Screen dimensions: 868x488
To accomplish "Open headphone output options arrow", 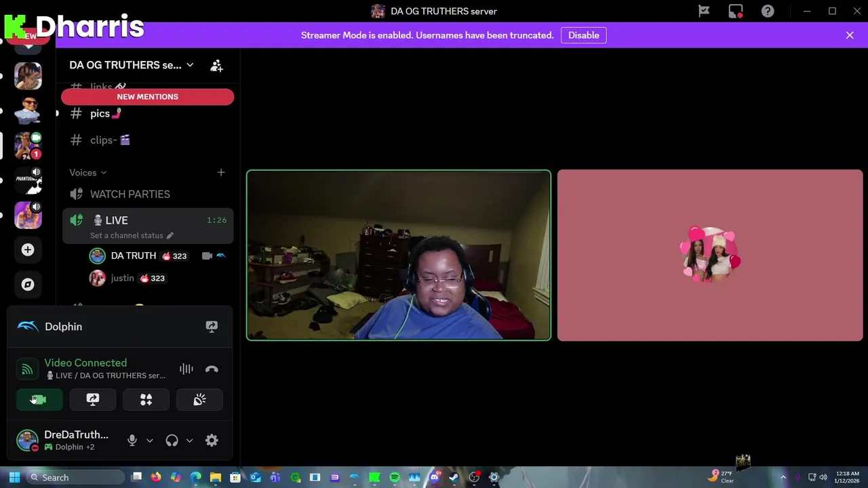I will pos(189,441).
